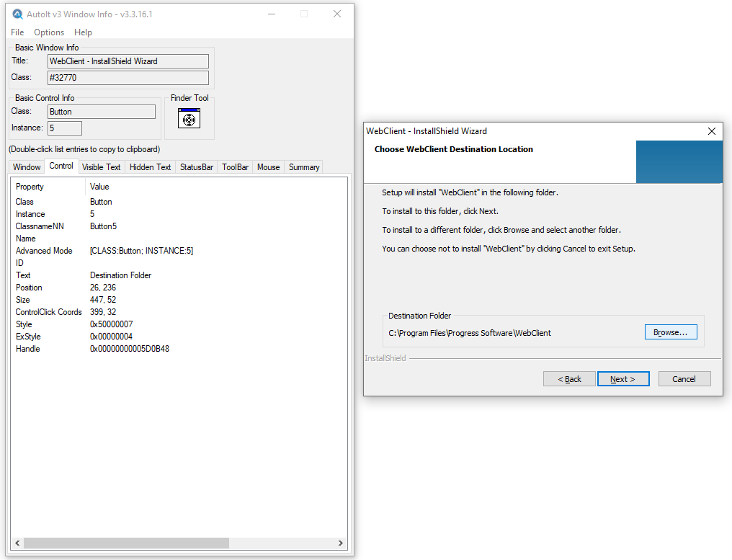Click the AutoIt Finder Tool crosshair icon
This screenshot has height=560, width=732.
[x=189, y=118]
